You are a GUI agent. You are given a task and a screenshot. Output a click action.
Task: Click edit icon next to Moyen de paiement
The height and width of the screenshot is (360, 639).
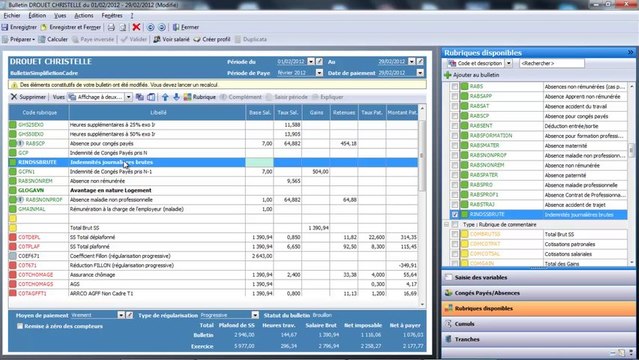click(x=130, y=315)
